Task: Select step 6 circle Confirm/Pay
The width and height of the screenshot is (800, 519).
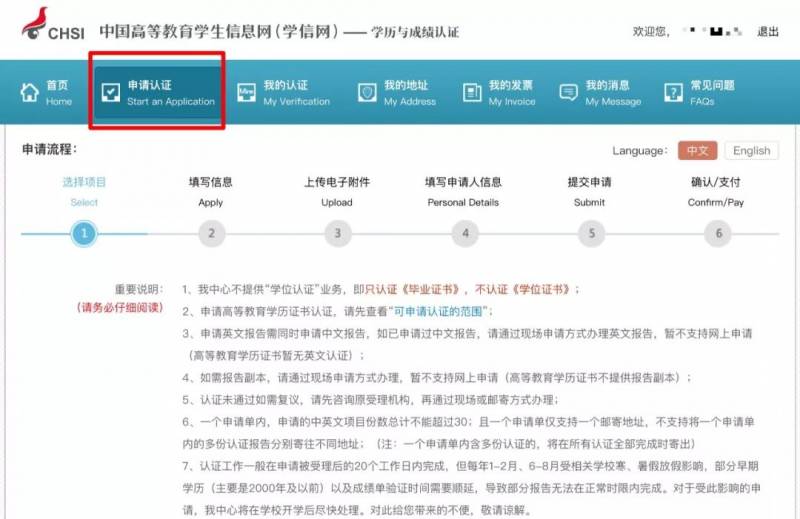Action: [717, 234]
